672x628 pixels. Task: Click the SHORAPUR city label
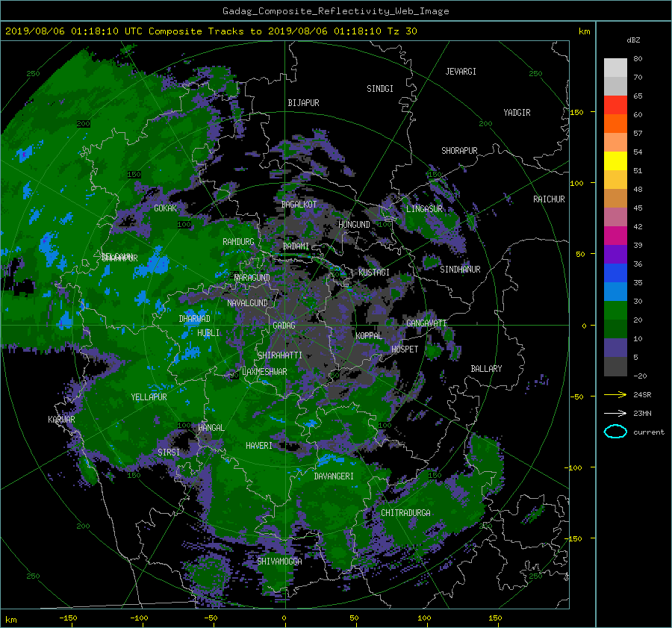[459, 151]
